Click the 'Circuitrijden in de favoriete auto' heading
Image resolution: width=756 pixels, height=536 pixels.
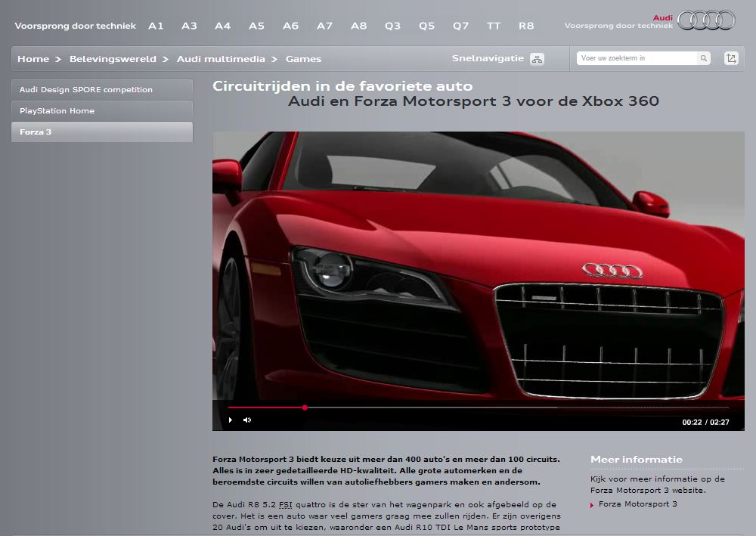[342, 86]
